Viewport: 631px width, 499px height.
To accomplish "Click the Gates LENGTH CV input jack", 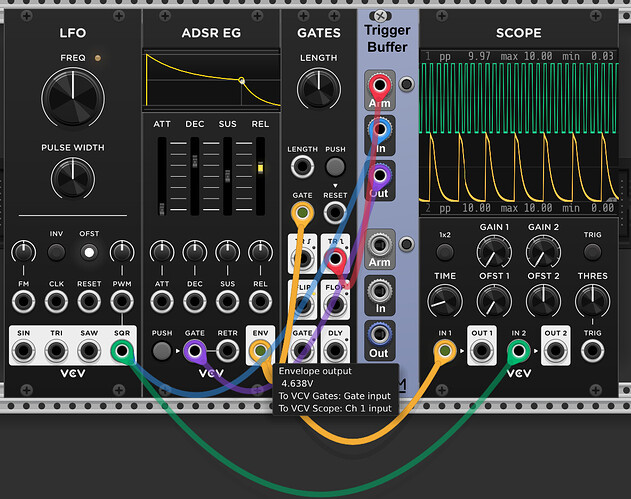I will pyautogui.click(x=302, y=166).
